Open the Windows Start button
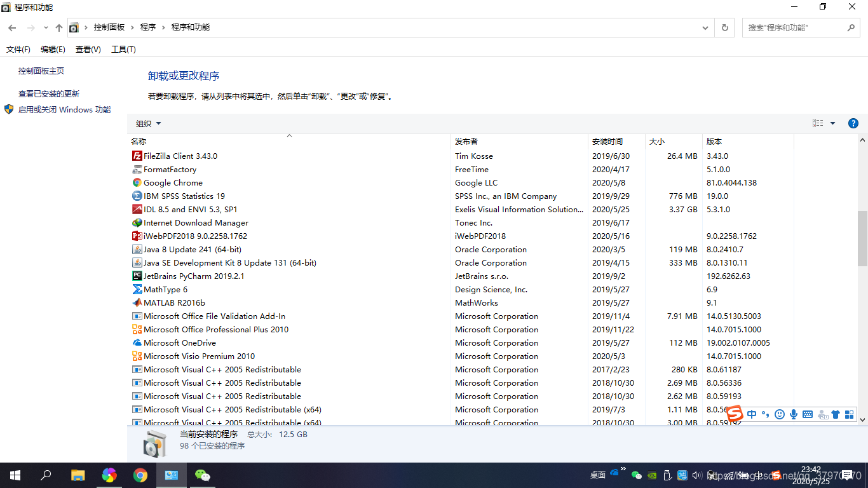The width and height of the screenshot is (868, 488). [15, 475]
